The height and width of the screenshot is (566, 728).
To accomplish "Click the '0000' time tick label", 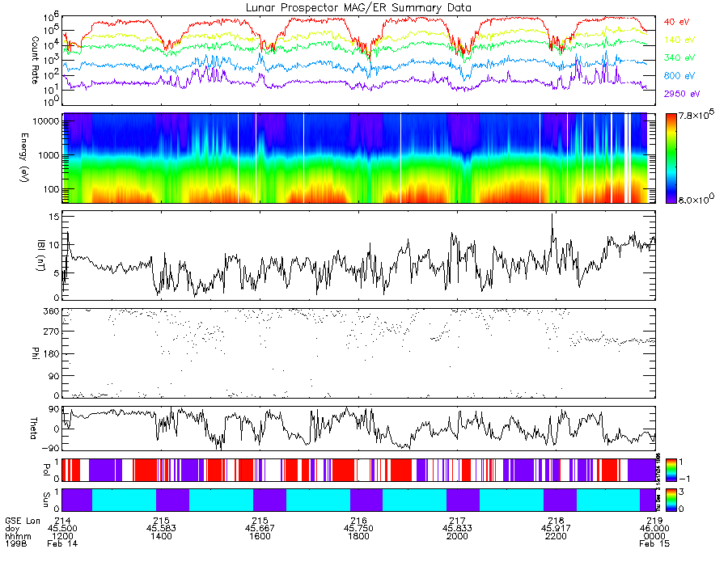I will tap(654, 536).
